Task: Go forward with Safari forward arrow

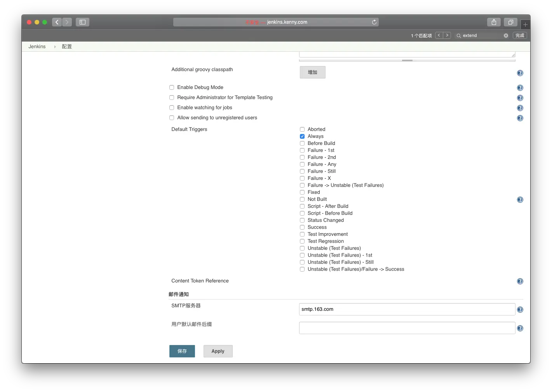Action: coord(67,22)
